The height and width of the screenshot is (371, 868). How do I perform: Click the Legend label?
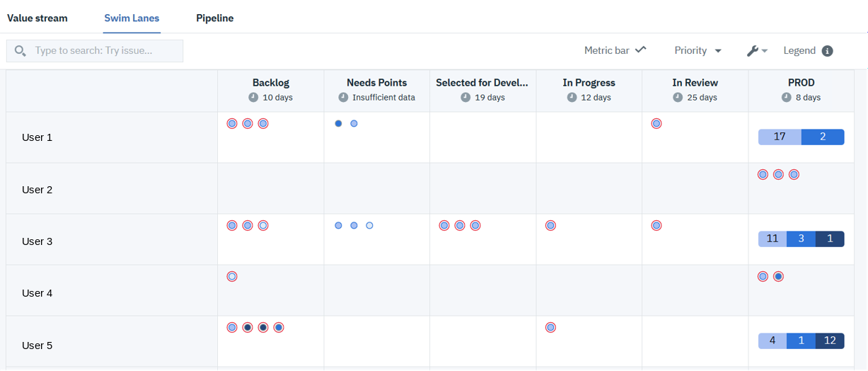(x=799, y=51)
